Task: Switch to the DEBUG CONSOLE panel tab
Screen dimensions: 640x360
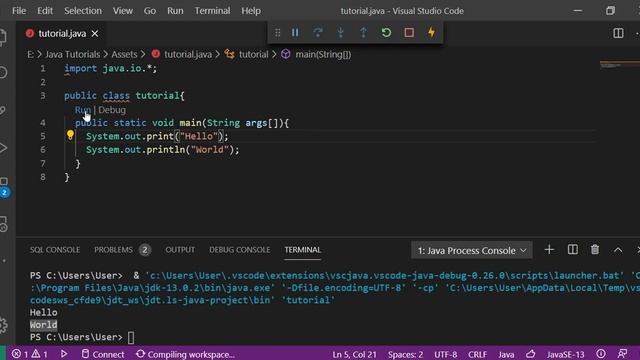Action: (x=240, y=250)
